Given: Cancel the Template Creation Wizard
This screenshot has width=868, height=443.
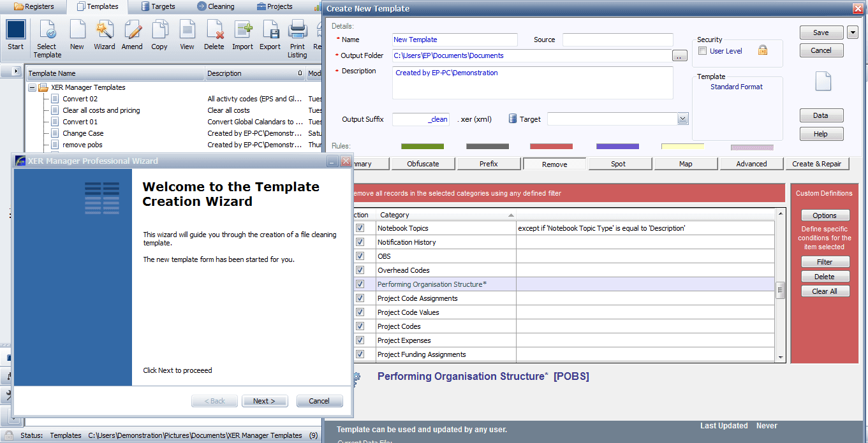Looking at the screenshot, I should (320, 401).
